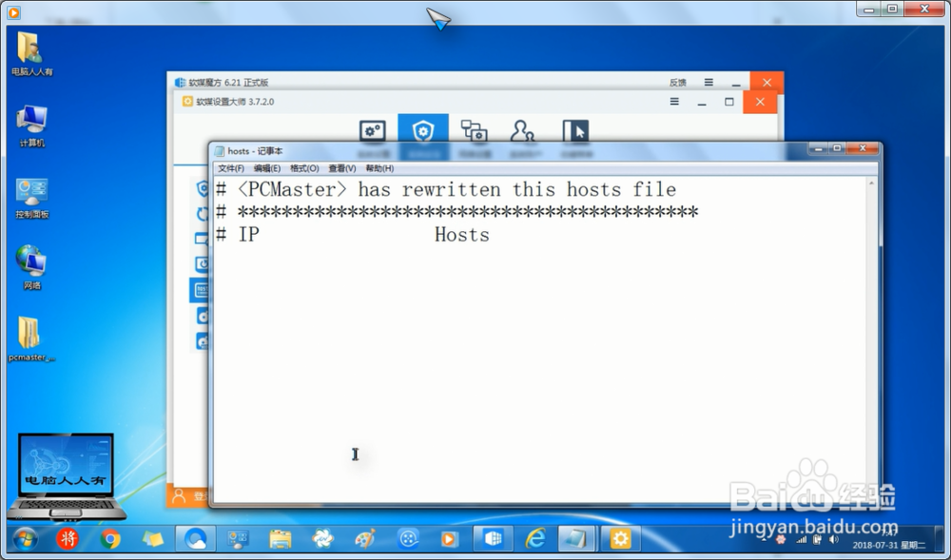This screenshot has height=560, width=951.
Task: Click the red 将 taskbar icon
Action: pyautogui.click(x=68, y=539)
